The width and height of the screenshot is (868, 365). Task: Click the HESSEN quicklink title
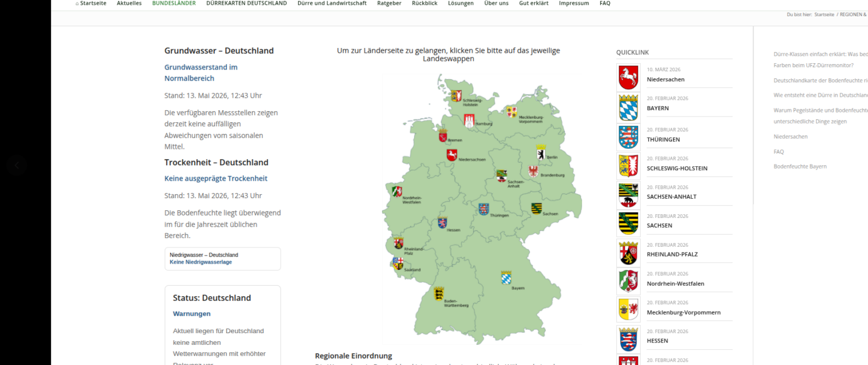(657, 341)
